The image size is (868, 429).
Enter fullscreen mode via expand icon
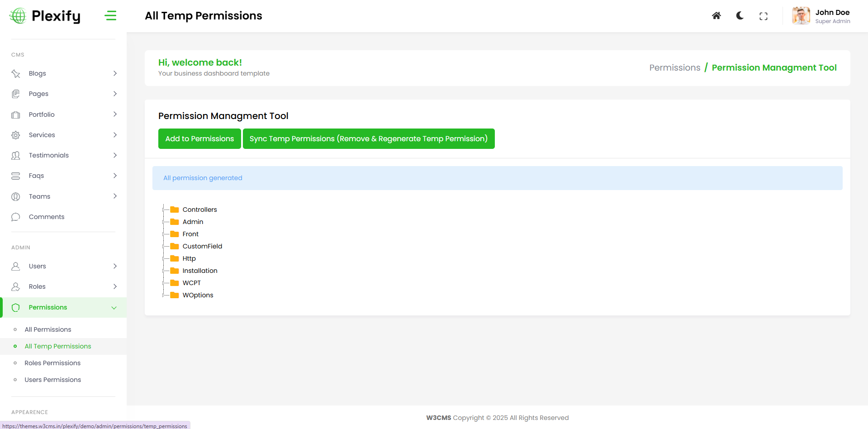(x=763, y=16)
